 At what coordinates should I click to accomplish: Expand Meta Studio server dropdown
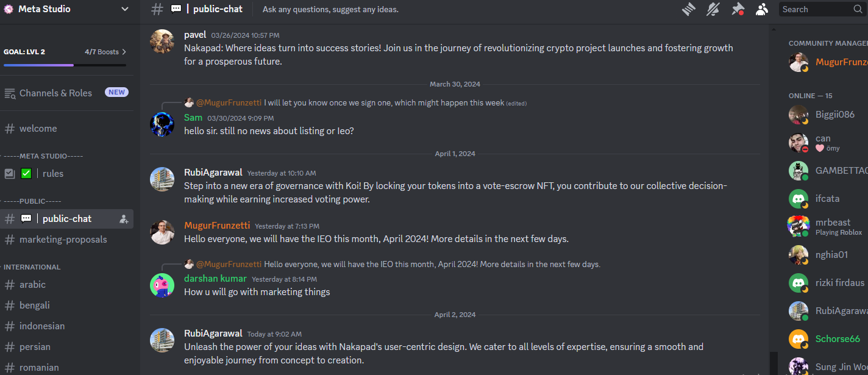click(x=124, y=9)
